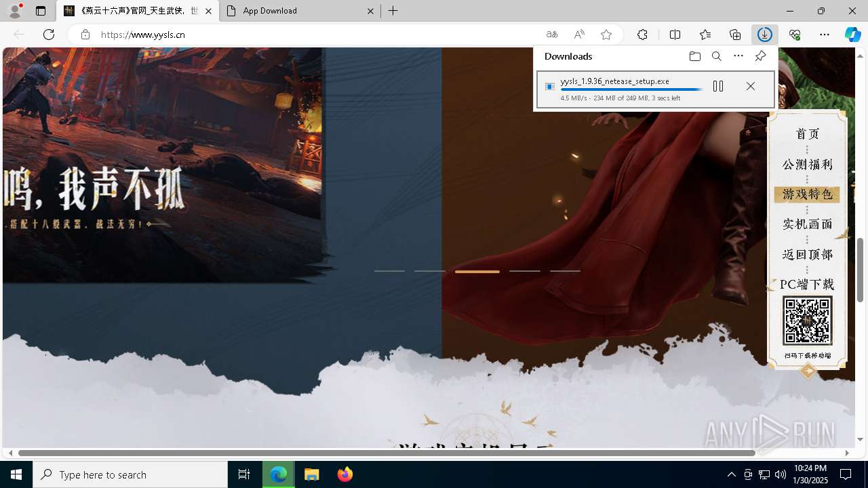Open the notification center

click(x=846, y=474)
